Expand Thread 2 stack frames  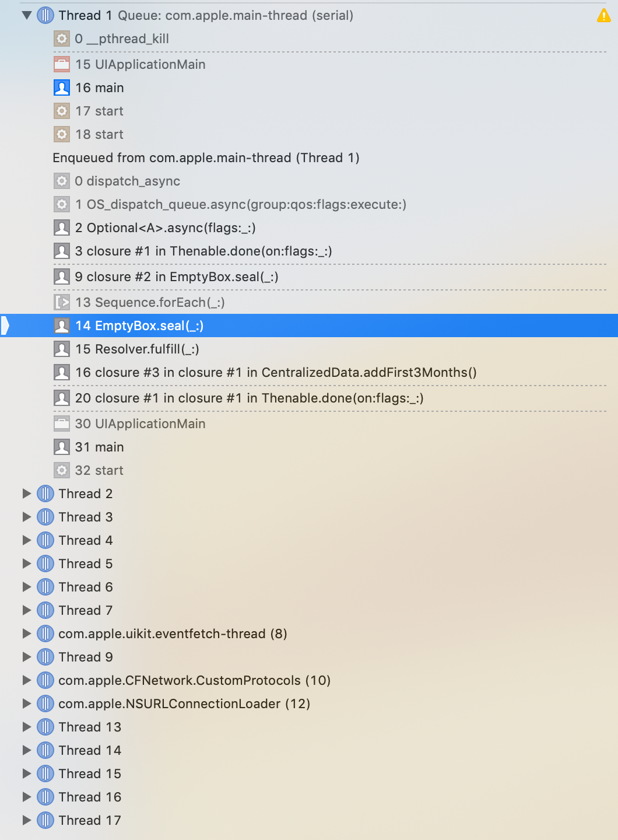pyautogui.click(x=27, y=494)
